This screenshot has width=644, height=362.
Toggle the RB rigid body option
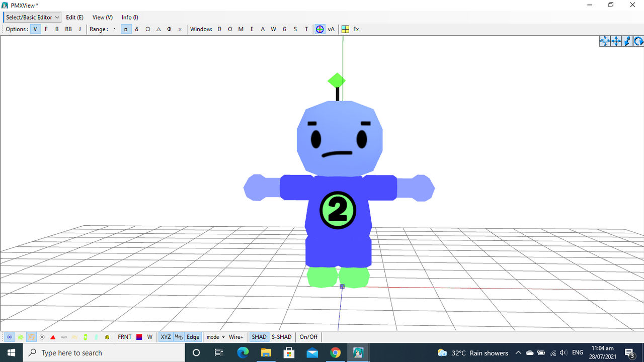coord(68,29)
